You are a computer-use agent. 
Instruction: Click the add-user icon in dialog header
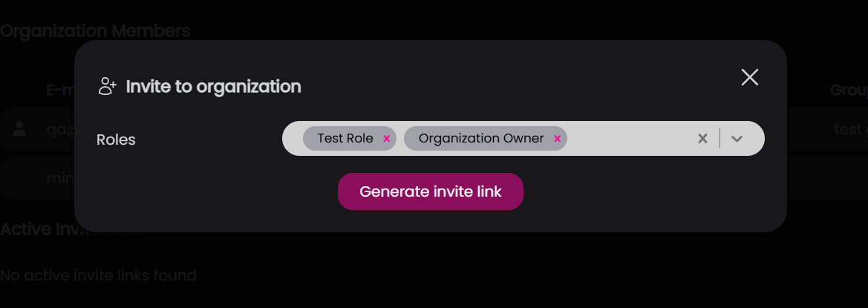point(108,86)
